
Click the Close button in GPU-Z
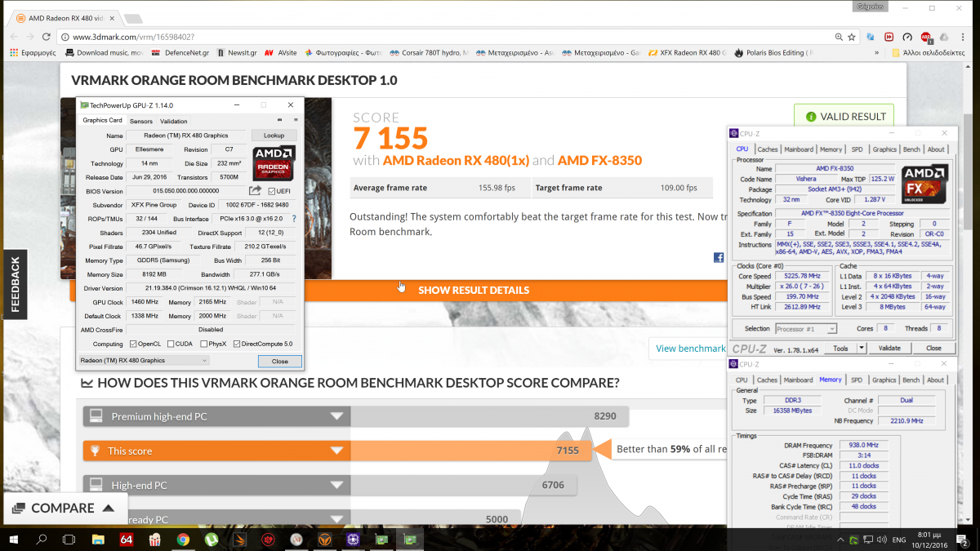click(279, 361)
